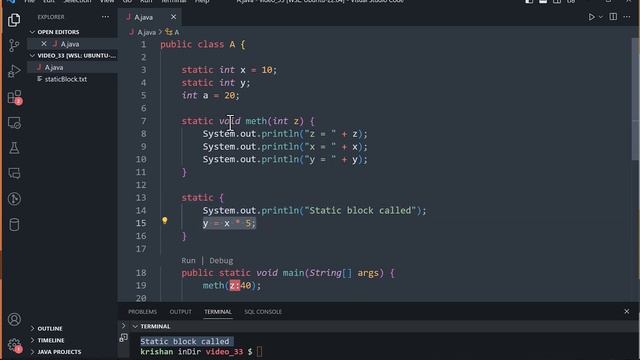Open Extensions view with badge
The height and width of the screenshot is (360, 640).
click(15, 97)
